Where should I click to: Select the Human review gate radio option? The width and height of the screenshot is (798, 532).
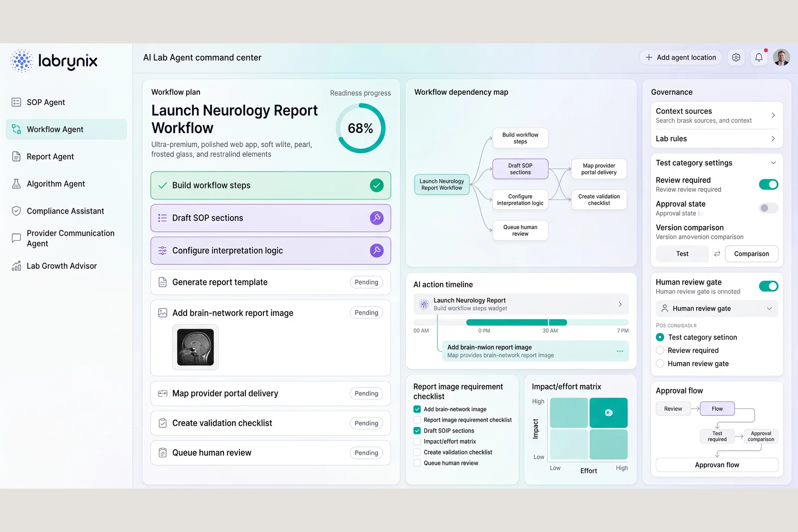[660, 363]
